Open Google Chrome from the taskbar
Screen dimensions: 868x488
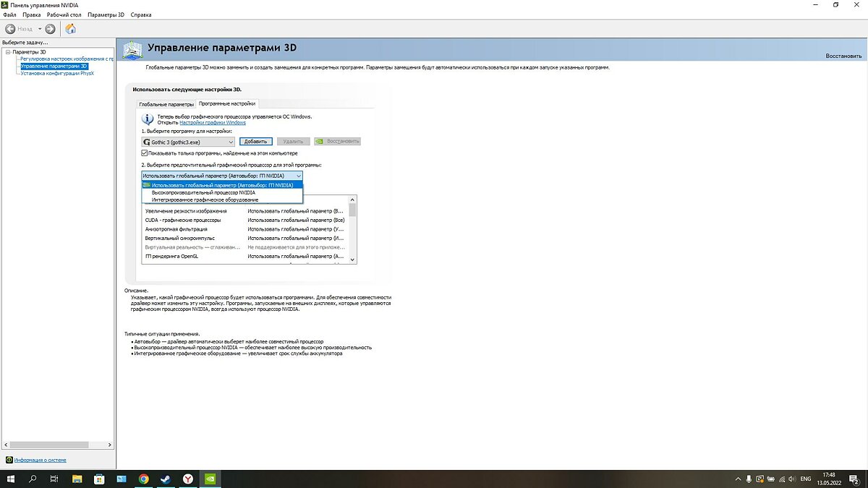tap(143, 479)
